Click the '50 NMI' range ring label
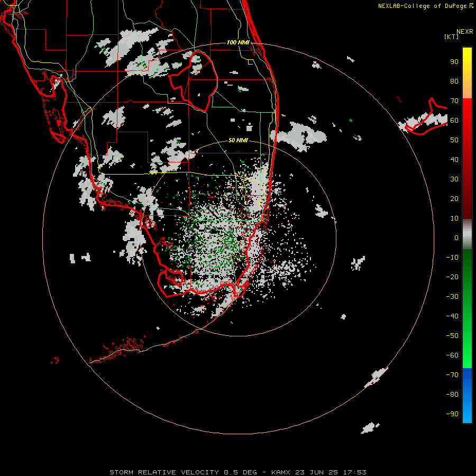The height and width of the screenshot is (476, 476). tap(239, 140)
